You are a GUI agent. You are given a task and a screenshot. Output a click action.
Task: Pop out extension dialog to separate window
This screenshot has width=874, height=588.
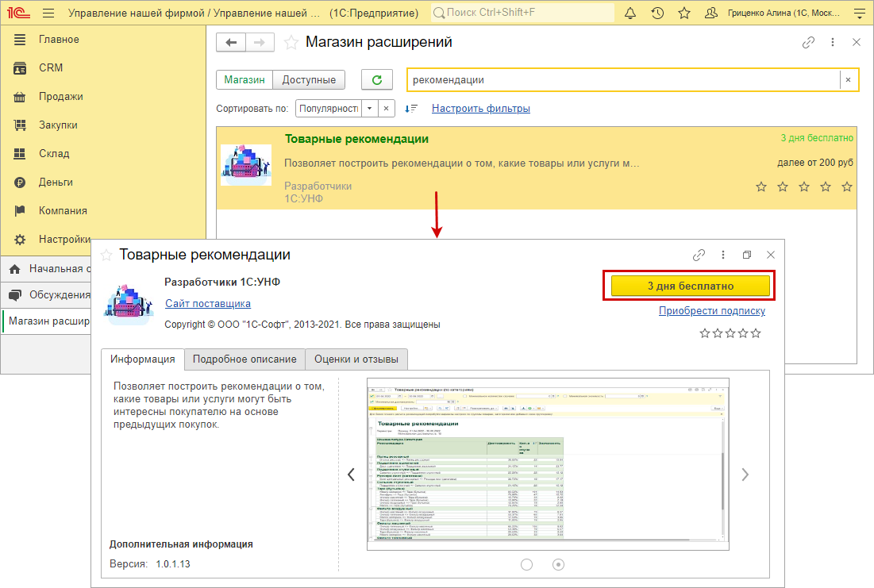click(x=747, y=255)
